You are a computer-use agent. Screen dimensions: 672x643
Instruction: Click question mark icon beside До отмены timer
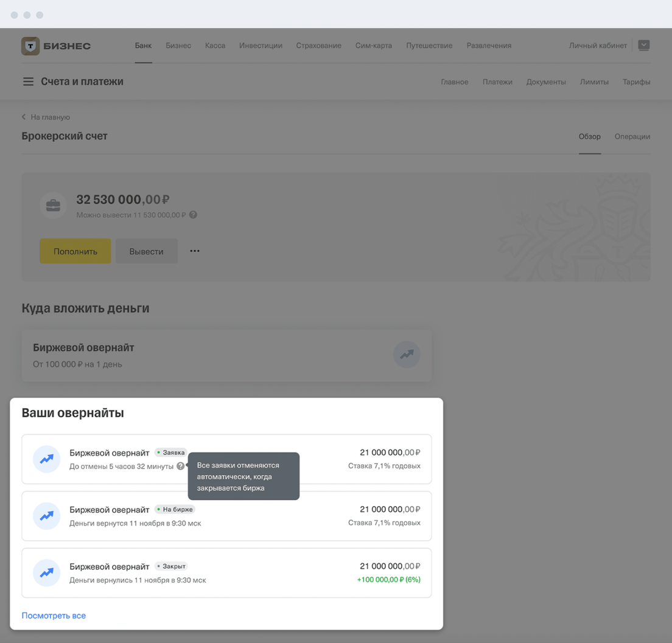(x=180, y=466)
